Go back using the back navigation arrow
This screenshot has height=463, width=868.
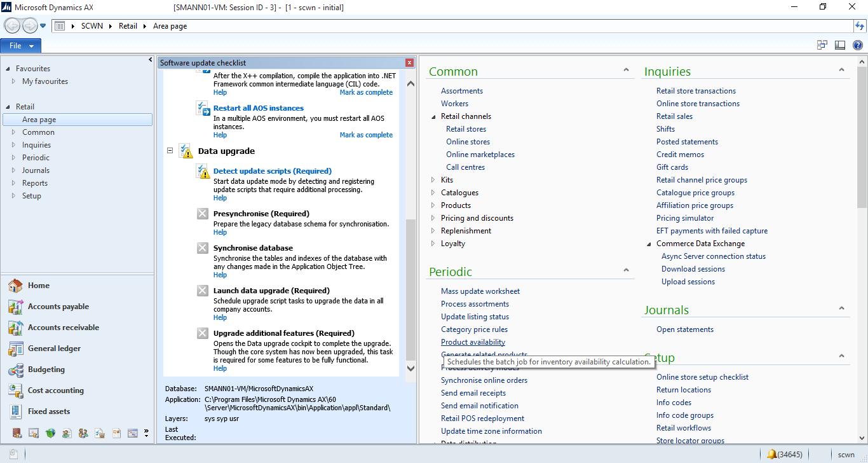click(x=12, y=26)
